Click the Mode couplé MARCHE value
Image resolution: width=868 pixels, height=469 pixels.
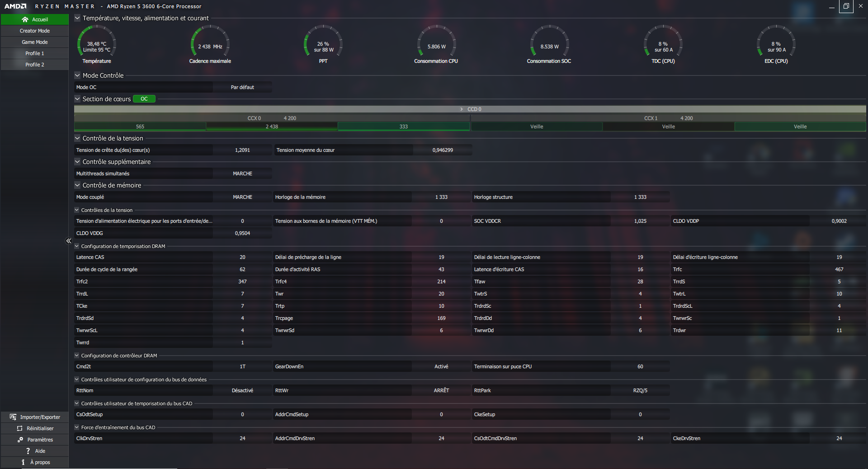(x=242, y=197)
